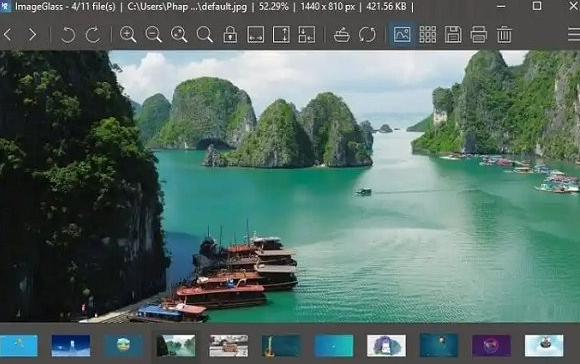Go to the previous image arrow

tap(8, 35)
